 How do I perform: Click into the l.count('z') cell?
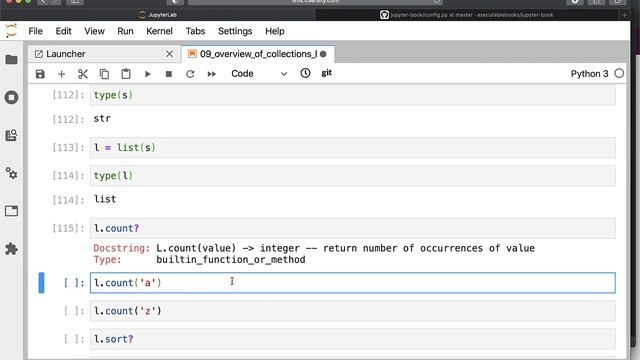click(x=353, y=311)
